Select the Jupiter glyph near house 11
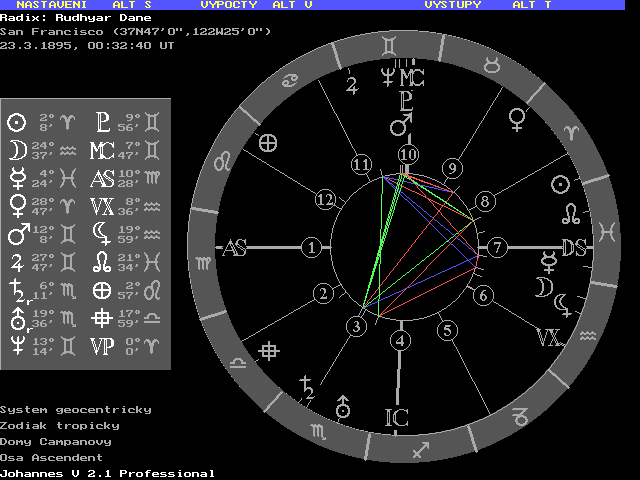 (351, 84)
